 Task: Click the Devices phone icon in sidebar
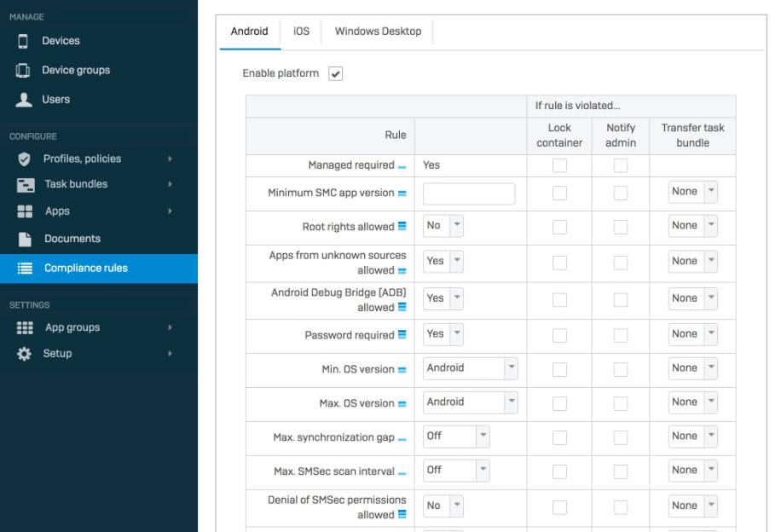[x=23, y=41]
